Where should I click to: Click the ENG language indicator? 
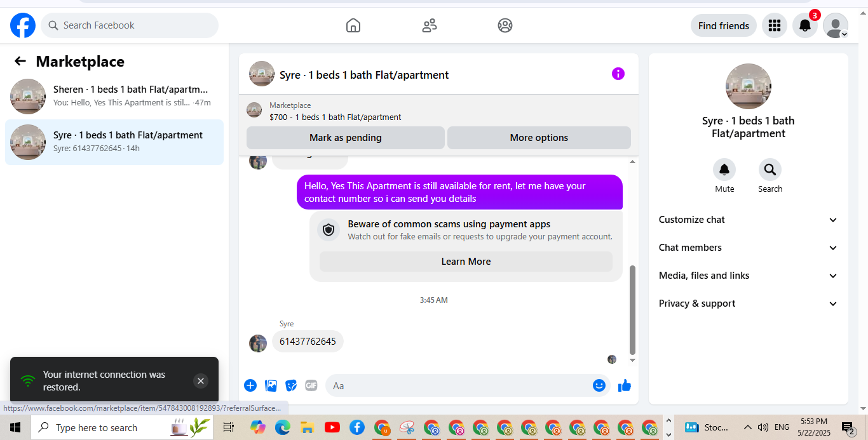tap(782, 427)
